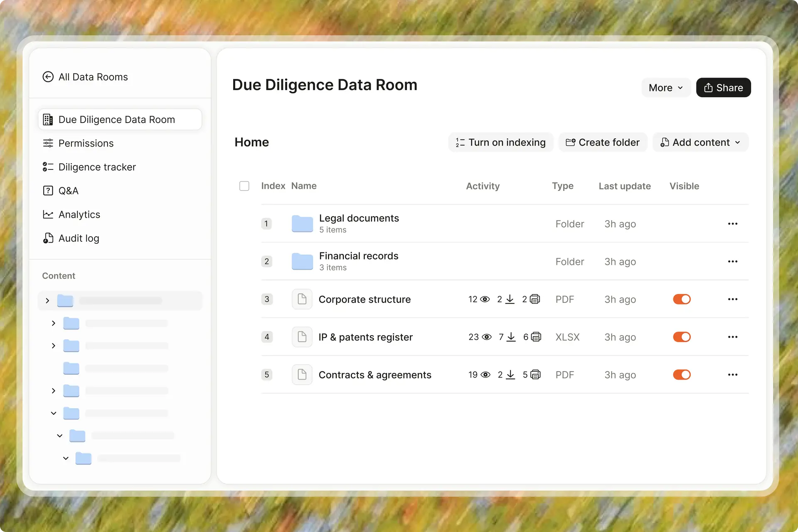Select the Content tree folder without a chevron
This screenshot has width=798, height=532.
pos(71,368)
